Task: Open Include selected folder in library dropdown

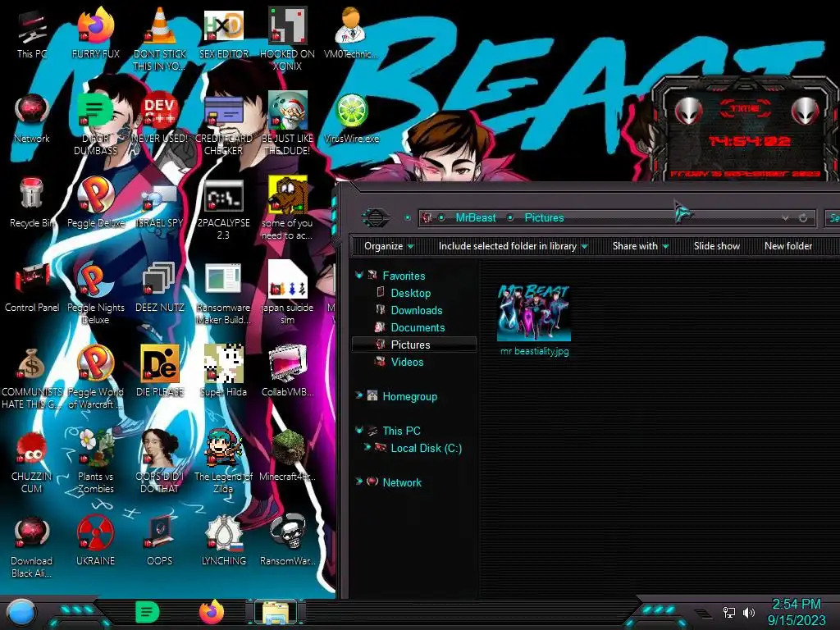Action: [x=514, y=246]
